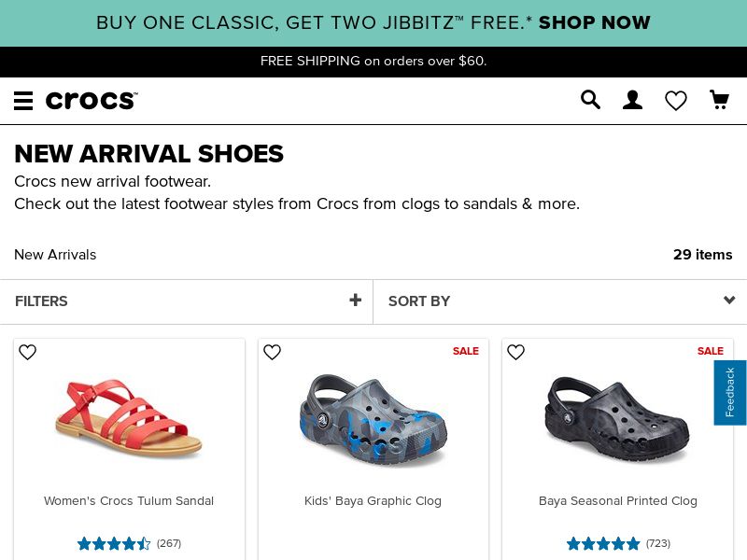Click the Feedback side tab
This screenshot has width=747, height=560.
click(x=730, y=392)
